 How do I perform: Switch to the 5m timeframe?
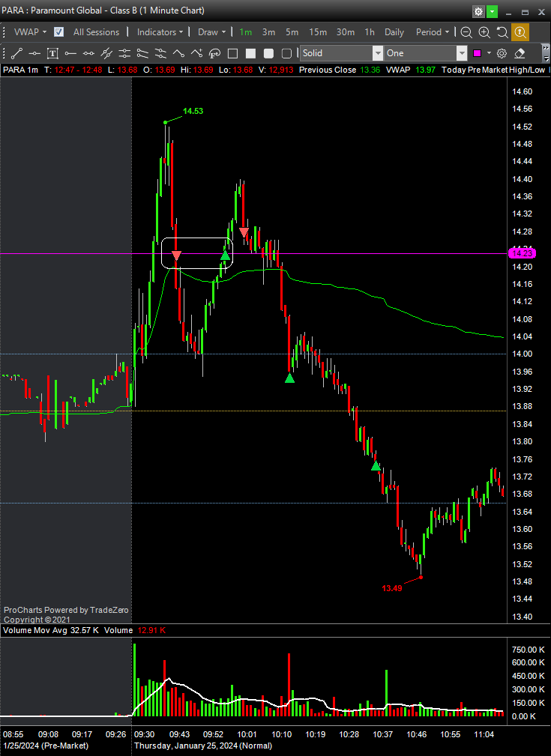[292, 32]
